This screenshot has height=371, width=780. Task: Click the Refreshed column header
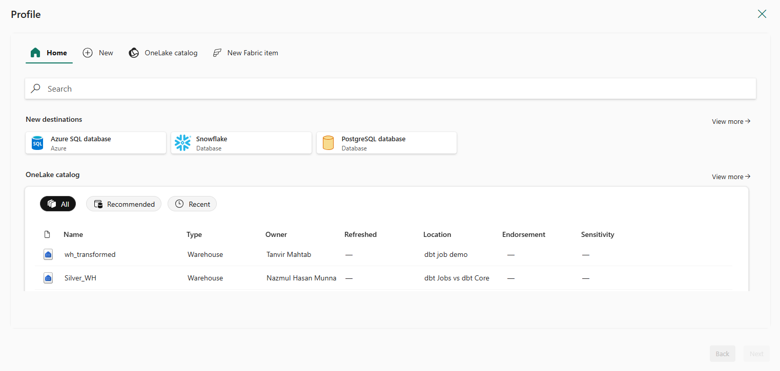361,234
